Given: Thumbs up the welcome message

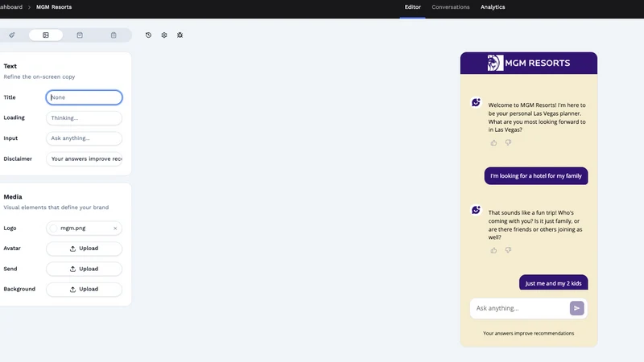Looking at the screenshot, I should click(x=493, y=143).
